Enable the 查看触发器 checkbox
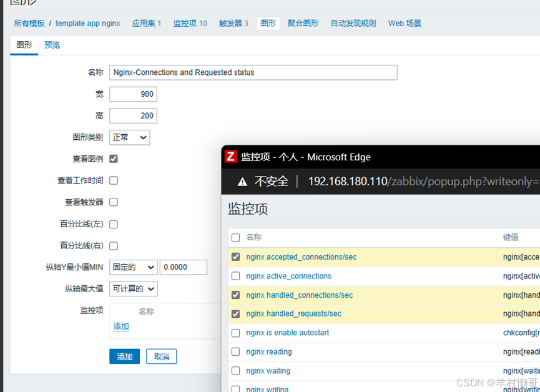 click(x=114, y=202)
